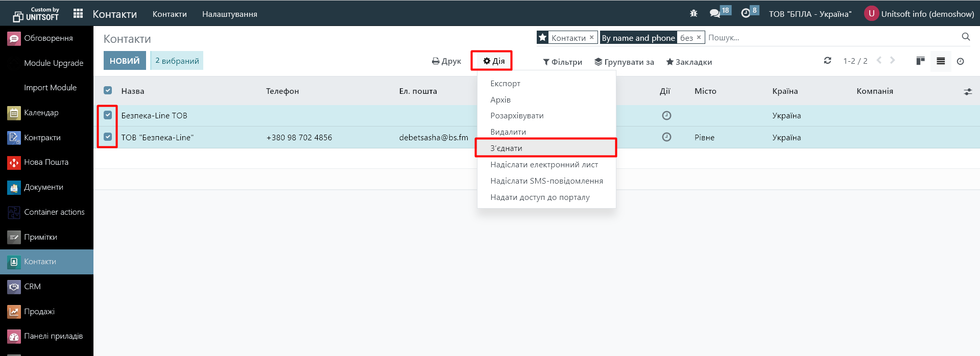Switch to list view icon
980x356 pixels.
(x=941, y=61)
